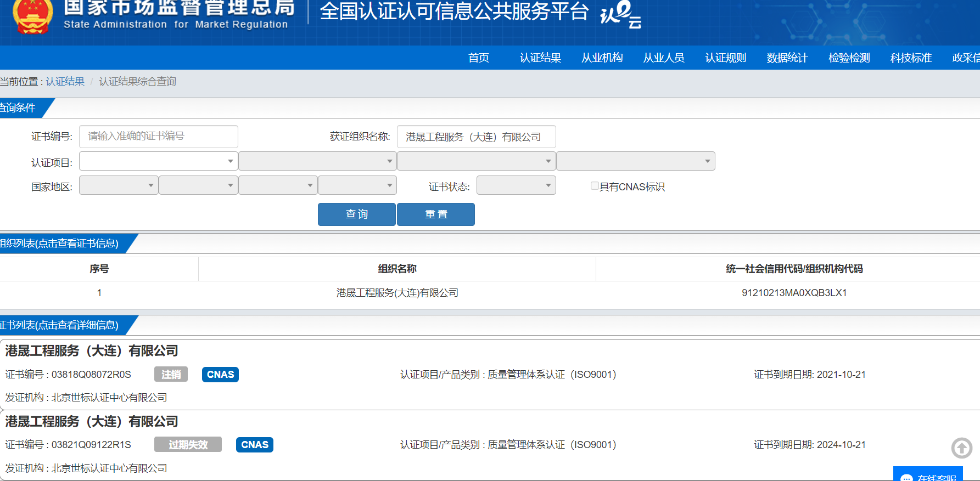Image resolution: width=980 pixels, height=481 pixels.
Task: Open the 认证结果 navigation menu
Action: click(540, 58)
